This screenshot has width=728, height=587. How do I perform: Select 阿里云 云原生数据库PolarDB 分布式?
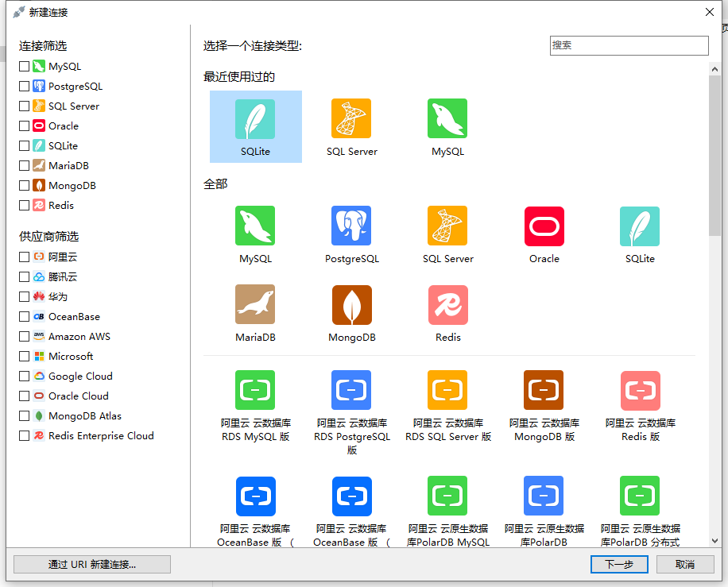pyautogui.click(x=641, y=512)
